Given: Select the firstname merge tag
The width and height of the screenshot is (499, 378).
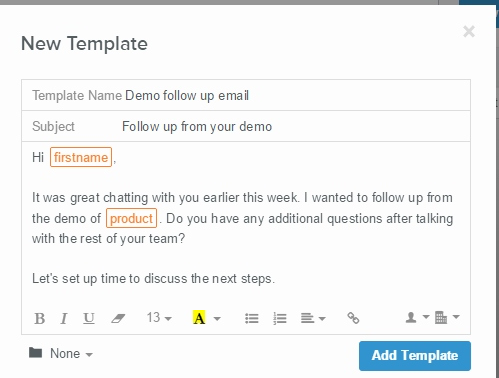Looking at the screenshot, I should pos(81,157).
